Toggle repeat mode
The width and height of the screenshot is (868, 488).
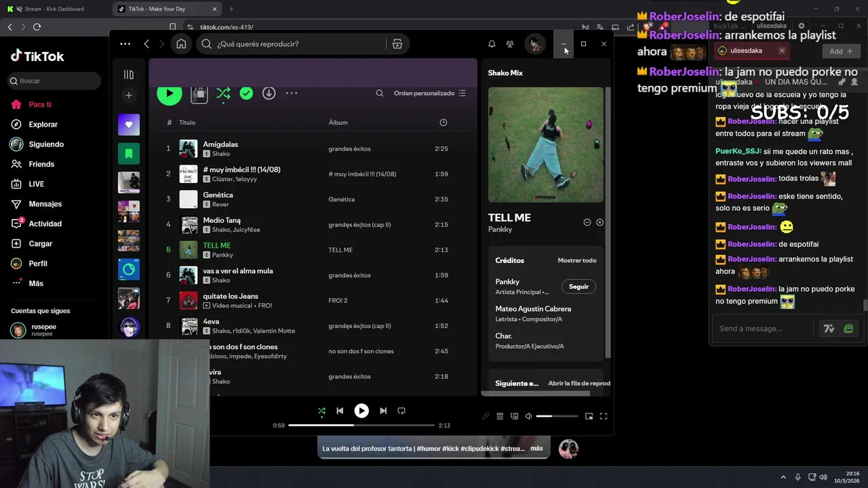401,411
